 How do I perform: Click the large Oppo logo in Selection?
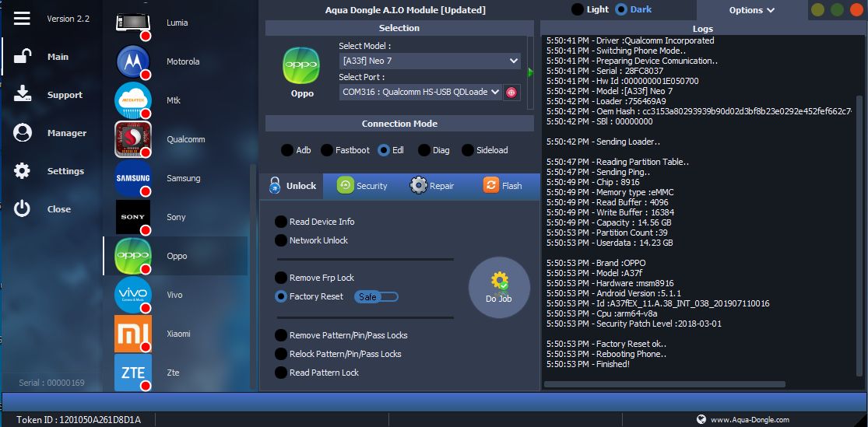point(302,65)
